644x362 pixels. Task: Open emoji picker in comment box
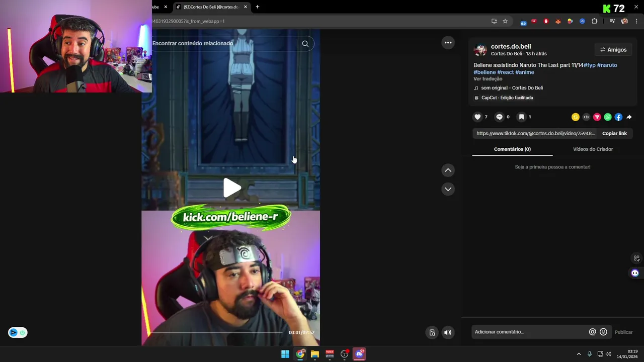pos(603,332)
